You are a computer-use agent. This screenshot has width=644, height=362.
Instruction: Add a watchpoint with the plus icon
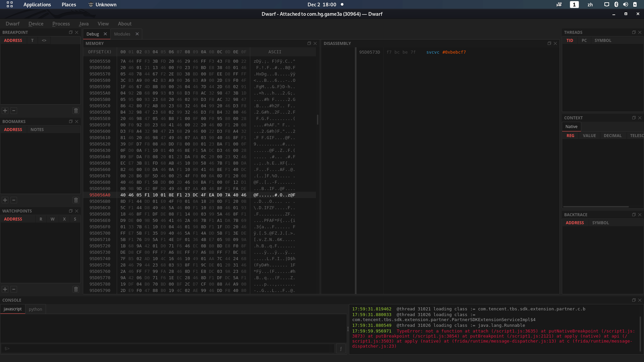(x=5, y=289)
